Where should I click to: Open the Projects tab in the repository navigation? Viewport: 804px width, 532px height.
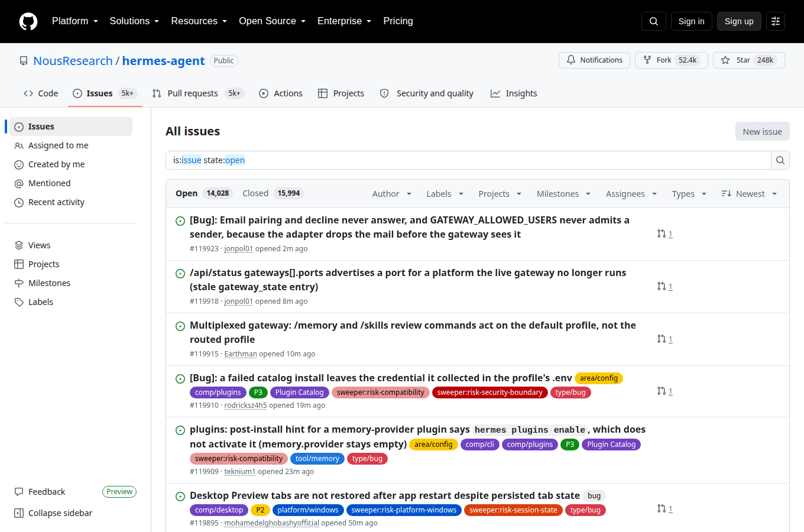(x=341, y=93)
